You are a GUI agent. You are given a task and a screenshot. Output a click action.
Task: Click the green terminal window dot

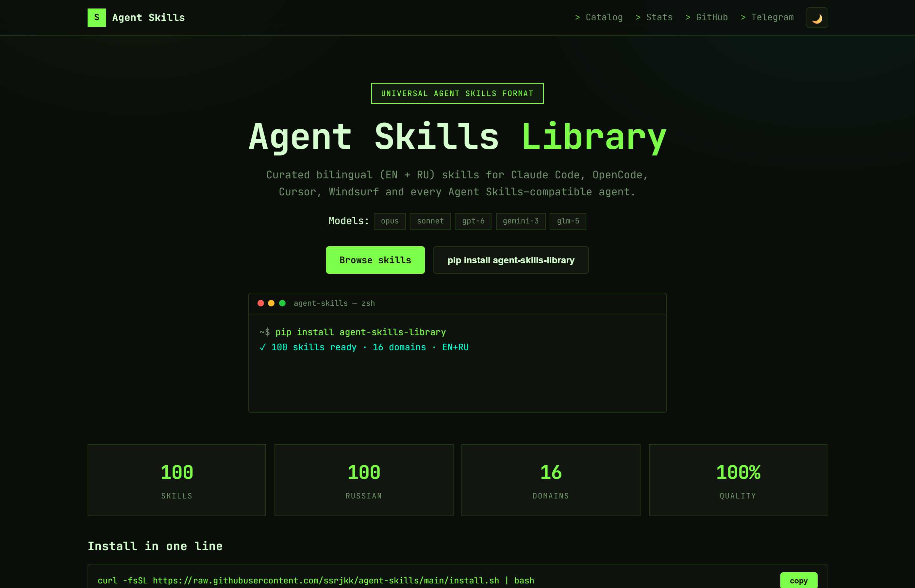pyautogui.click(x=282, y=303)
